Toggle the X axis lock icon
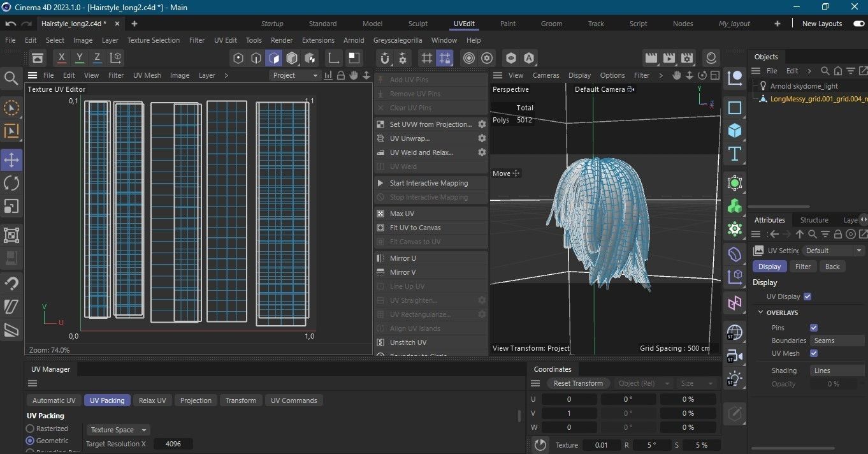The height and width of the screenshot is (454, 868). [x=61, y=58]
